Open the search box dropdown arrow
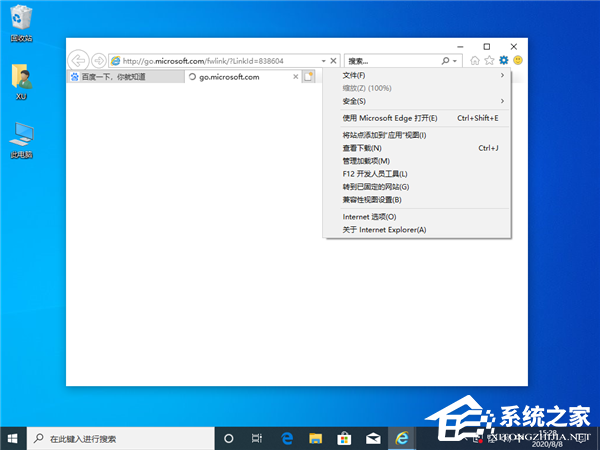 pos(456,60)
